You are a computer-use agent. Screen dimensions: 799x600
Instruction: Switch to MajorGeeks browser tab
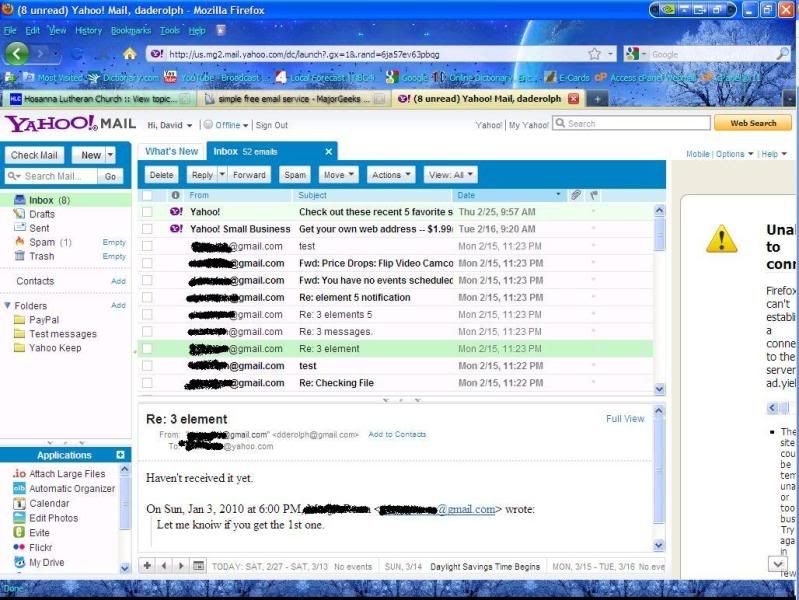click(x=294, y=99)
